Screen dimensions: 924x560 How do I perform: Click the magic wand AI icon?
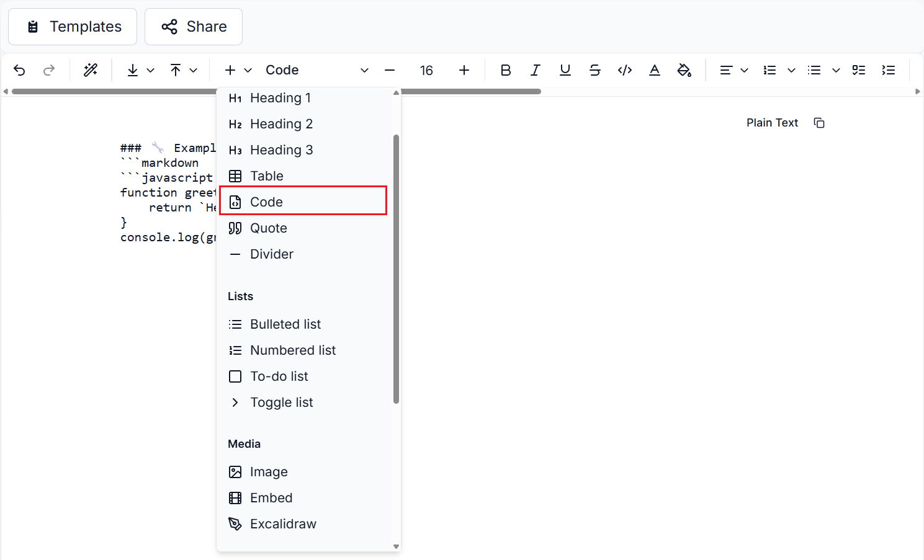point(91,70)
